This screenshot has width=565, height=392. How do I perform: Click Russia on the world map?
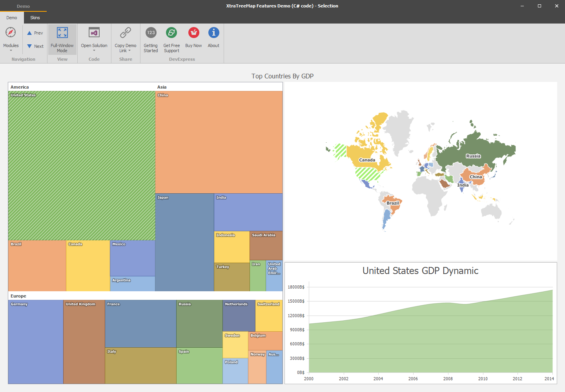(473, 156)
